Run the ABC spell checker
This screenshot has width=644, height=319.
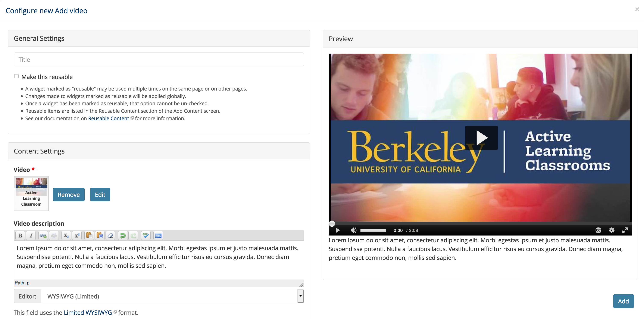pos(146,235)
